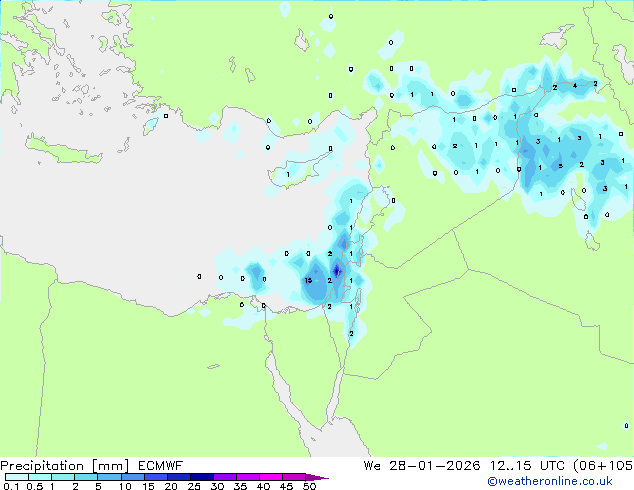634x490 pixels.
Task: Click the legend label "40"
Action: (263, 486)
